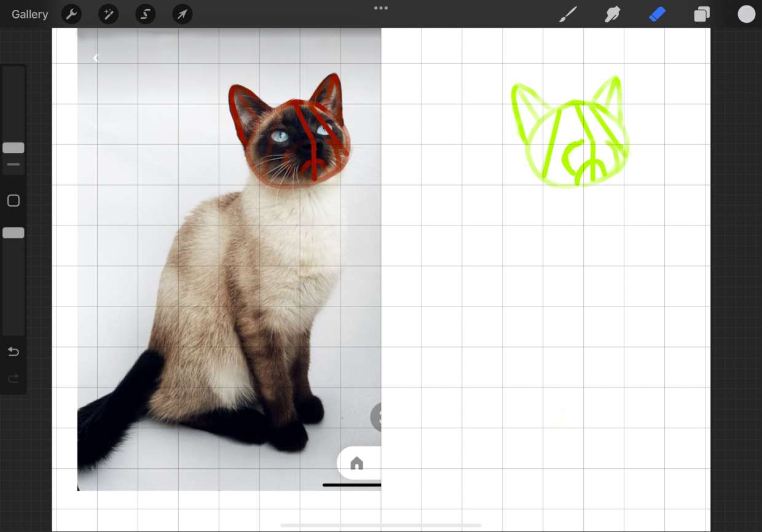Tap the active Eraser tool
762x532 pixels.
[657, 14]
